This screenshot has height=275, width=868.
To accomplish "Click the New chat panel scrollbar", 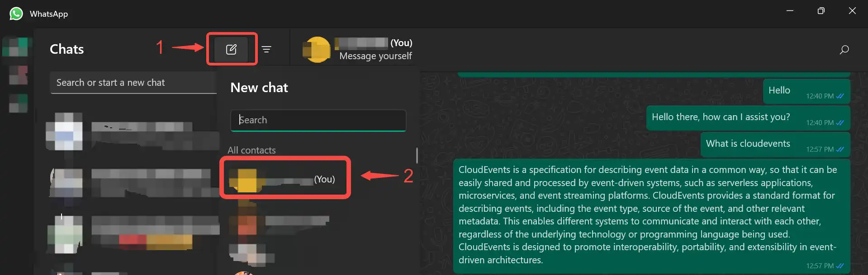I will [x=417, y=155].
